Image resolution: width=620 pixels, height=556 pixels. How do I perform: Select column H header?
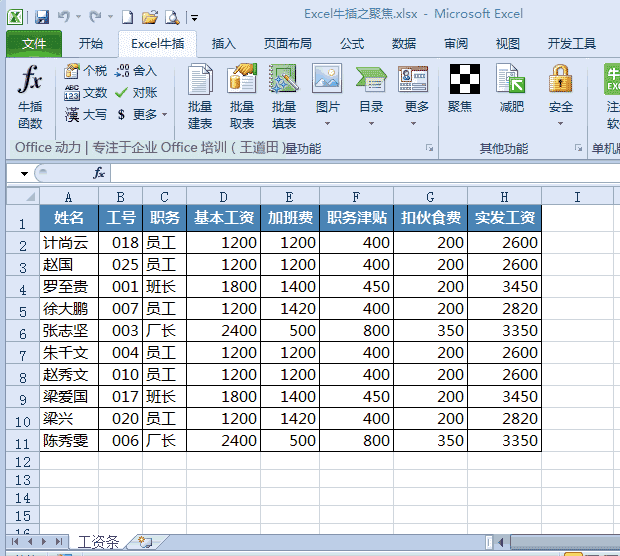click(505, 197)
